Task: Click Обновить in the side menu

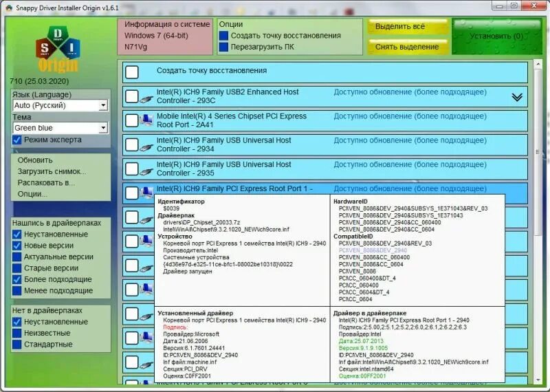Action: pyautogui.click(x=35, y=160)
